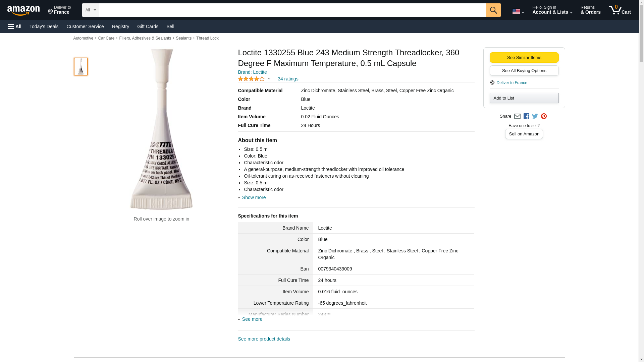Share on Facebook
644x362 pixels.
526,116
